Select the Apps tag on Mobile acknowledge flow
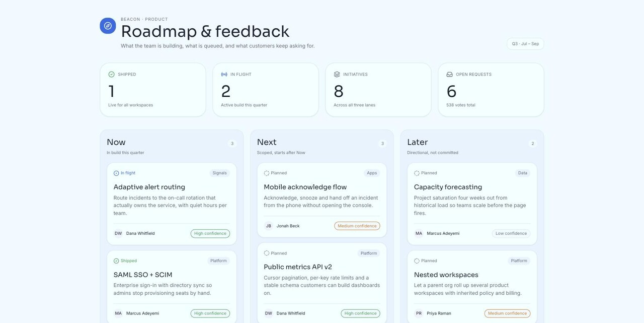Screen dimensions: 644x323 (x=372, y=173)
